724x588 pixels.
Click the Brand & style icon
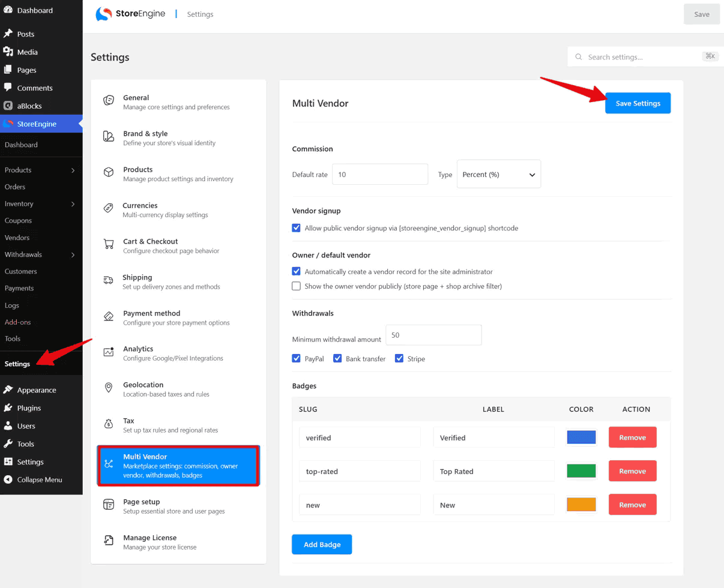109,136
